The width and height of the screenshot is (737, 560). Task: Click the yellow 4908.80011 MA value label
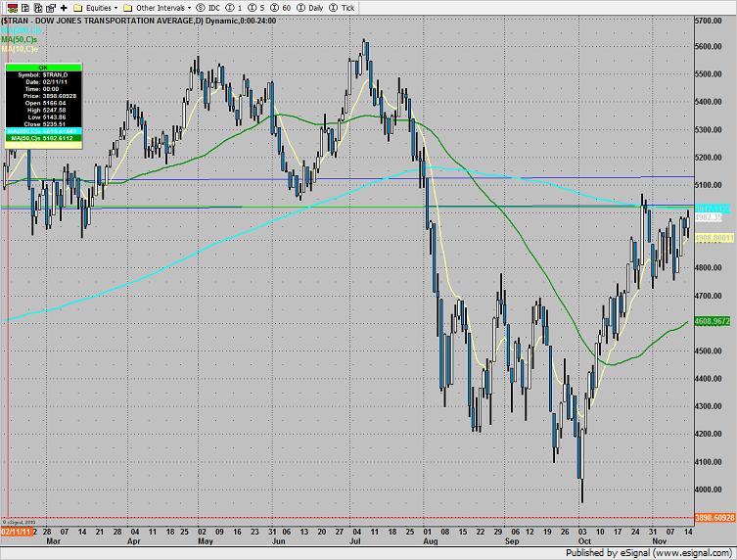(x=714, y=238)
